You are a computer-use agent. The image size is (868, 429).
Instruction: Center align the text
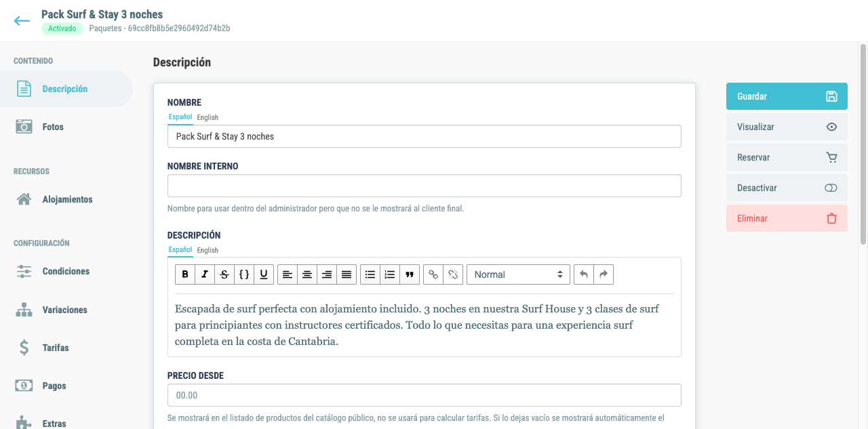coord(307,274)
